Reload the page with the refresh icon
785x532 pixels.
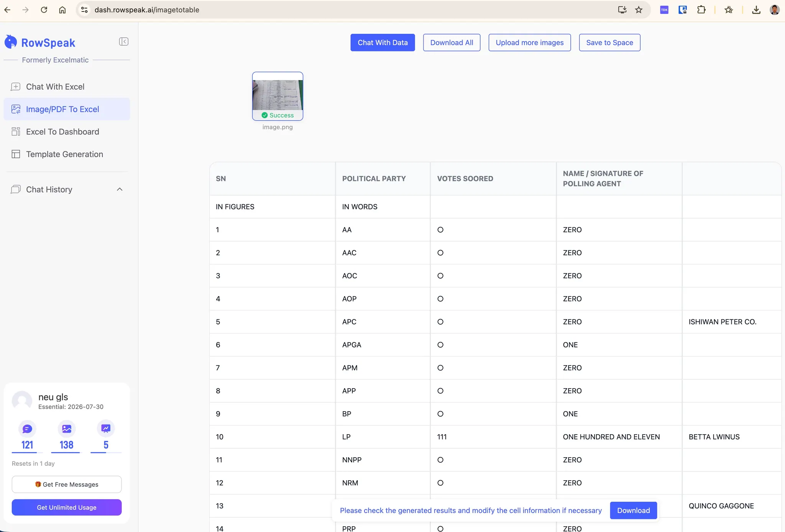click(44, 10)
